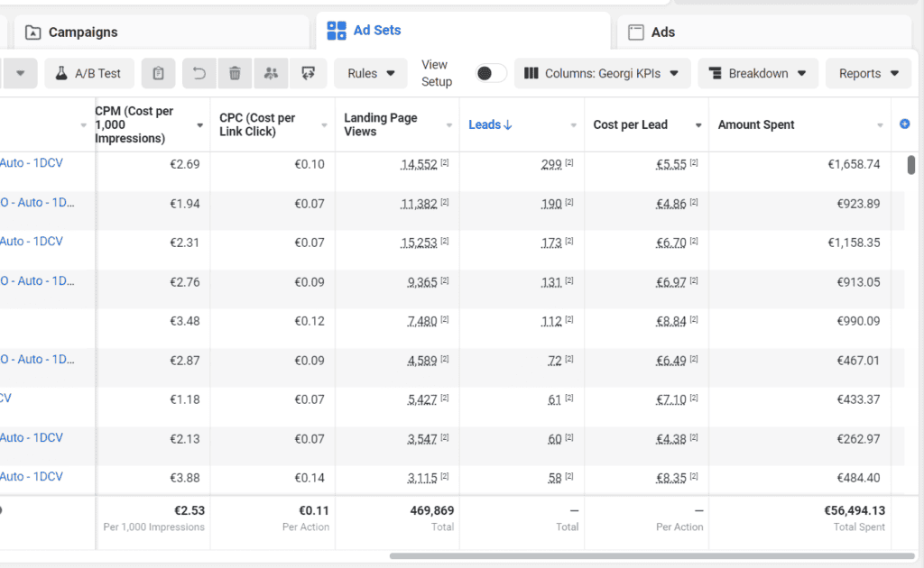Open Cost per Lead column dropdown arrow
Screen dimensions: 924x568
pos(698,125)
